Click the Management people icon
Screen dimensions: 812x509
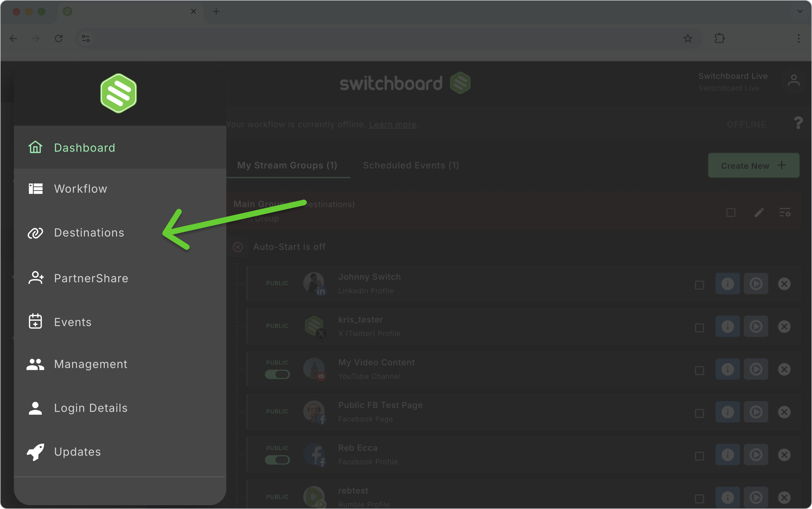coord(35,364)
